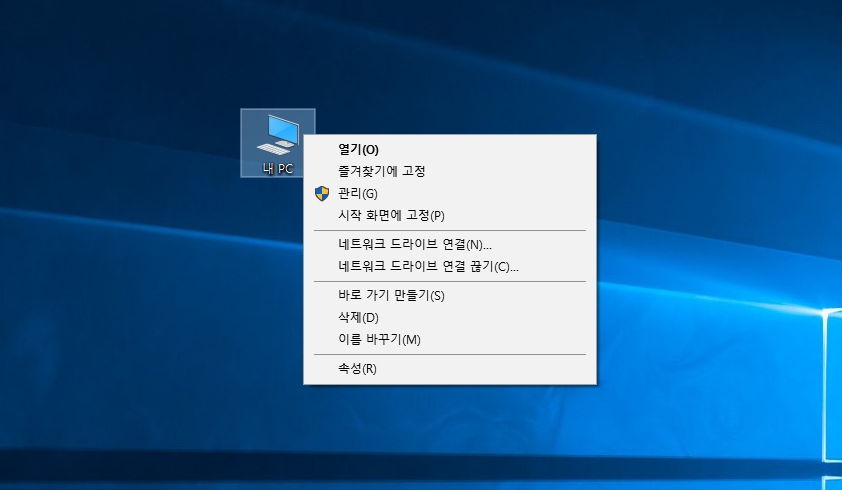Choose 네트워크 드라이브 연결 끊기(C)...
Screen dimensions: 842x490
450,266
